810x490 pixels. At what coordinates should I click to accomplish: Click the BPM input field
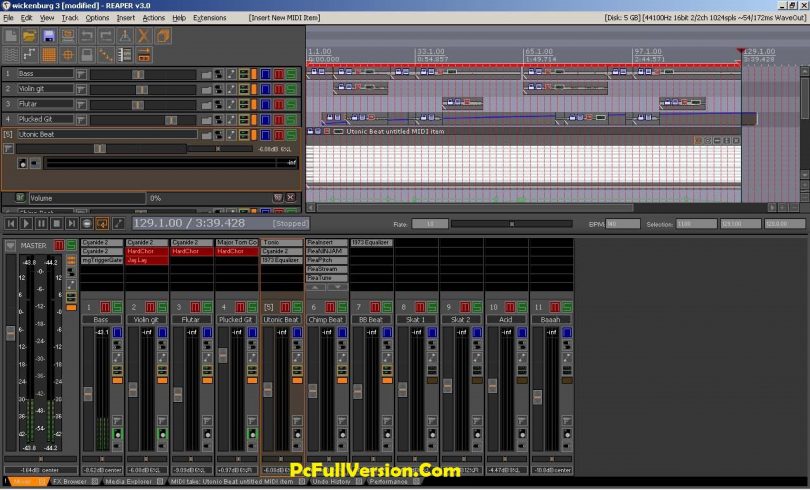[623, 224]
